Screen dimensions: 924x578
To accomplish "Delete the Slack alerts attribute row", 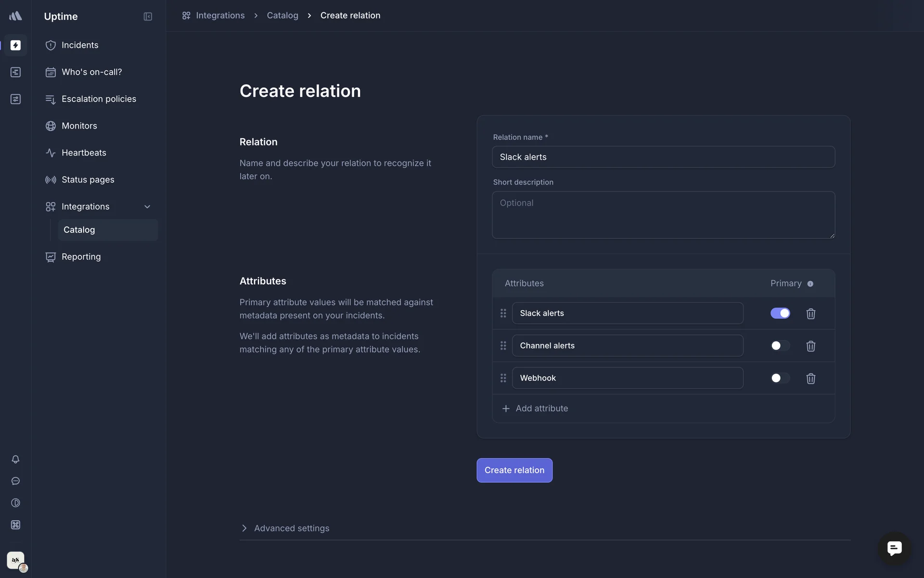I will pos(810,314).
